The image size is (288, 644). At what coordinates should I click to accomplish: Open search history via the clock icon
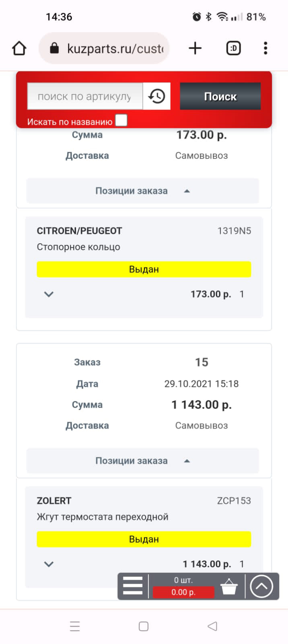pyautogui.click(x=156, y=96)
